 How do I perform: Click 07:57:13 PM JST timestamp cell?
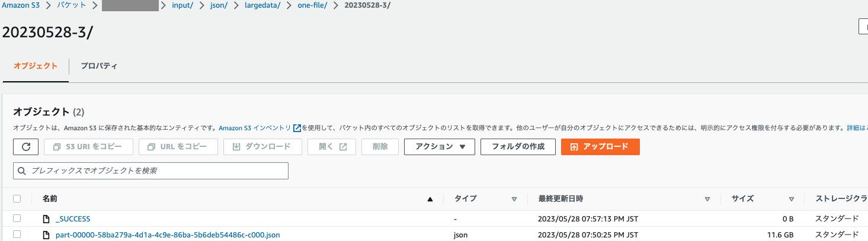(x=588, y=219)
